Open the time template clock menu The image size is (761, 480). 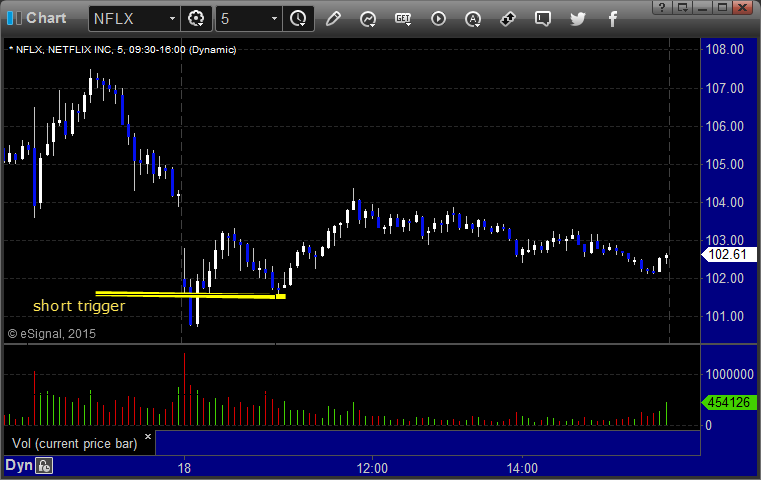click(x=298, y=19)
